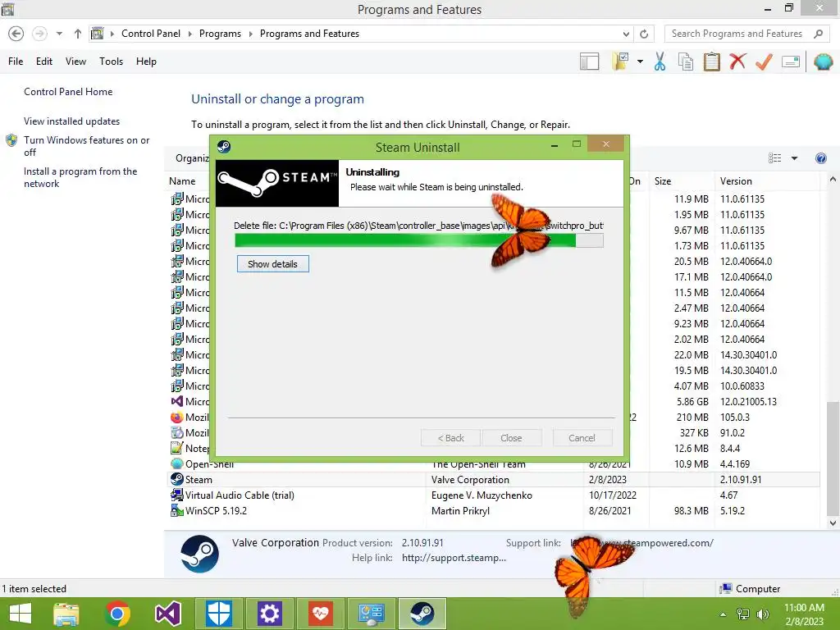840x630 pixels.
Task: Click Programs in breadcrumb path
Action: pos(220,34)
